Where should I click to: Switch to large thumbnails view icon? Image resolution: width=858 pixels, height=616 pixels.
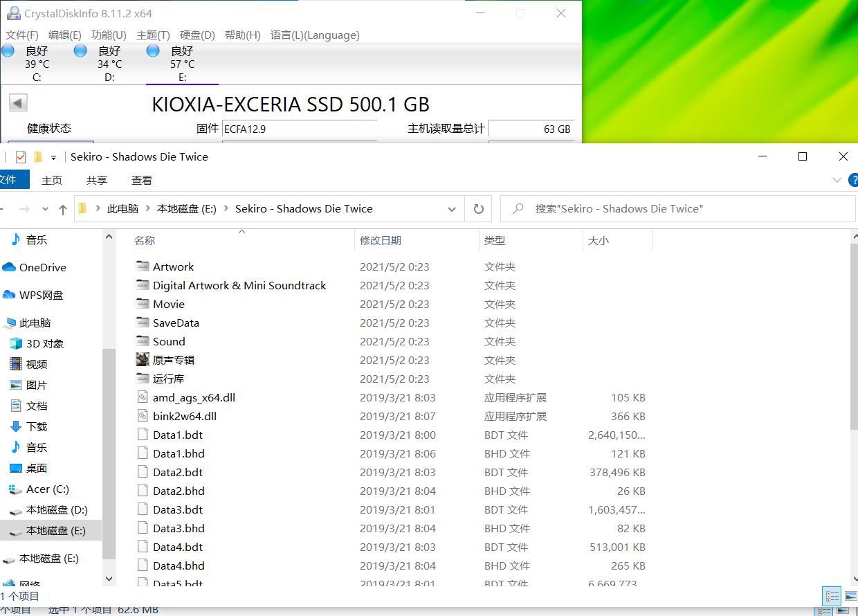[850, 596]
